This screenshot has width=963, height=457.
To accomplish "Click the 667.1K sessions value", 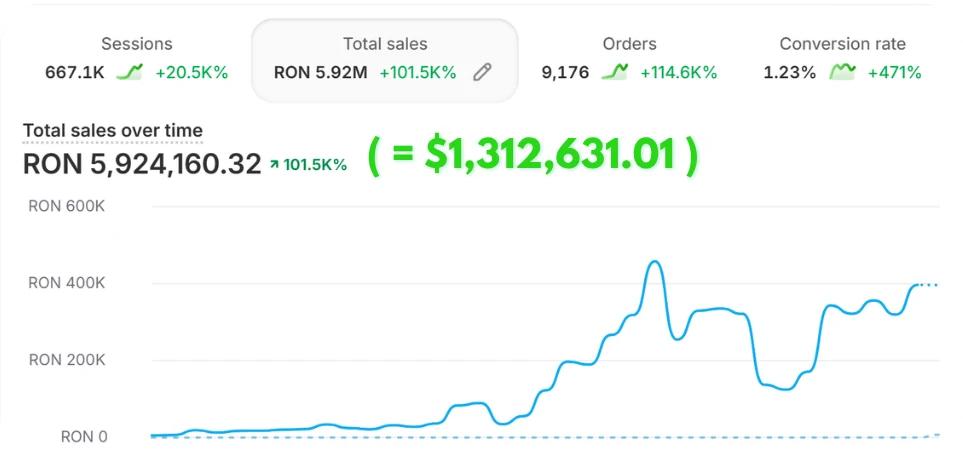I will [75, 72].
